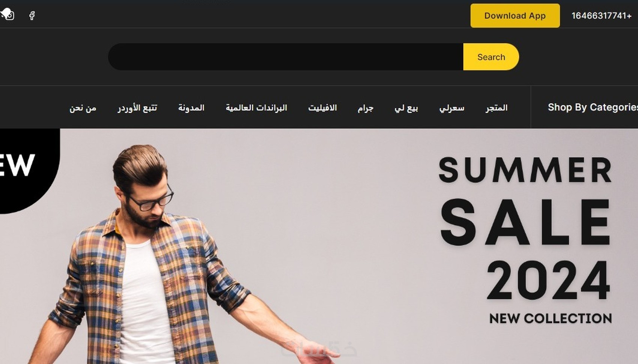
Task: Click the SUMMER SALE 2024 headline
Action: tap(525, 228)
